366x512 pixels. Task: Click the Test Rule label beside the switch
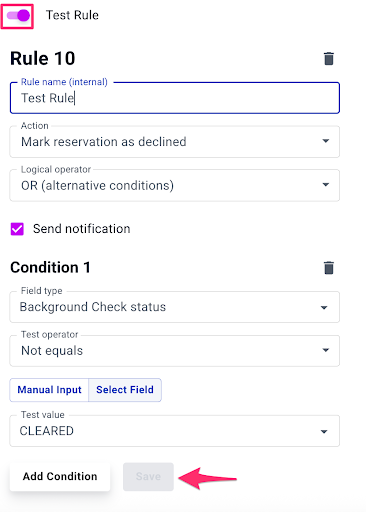[72, 15]
